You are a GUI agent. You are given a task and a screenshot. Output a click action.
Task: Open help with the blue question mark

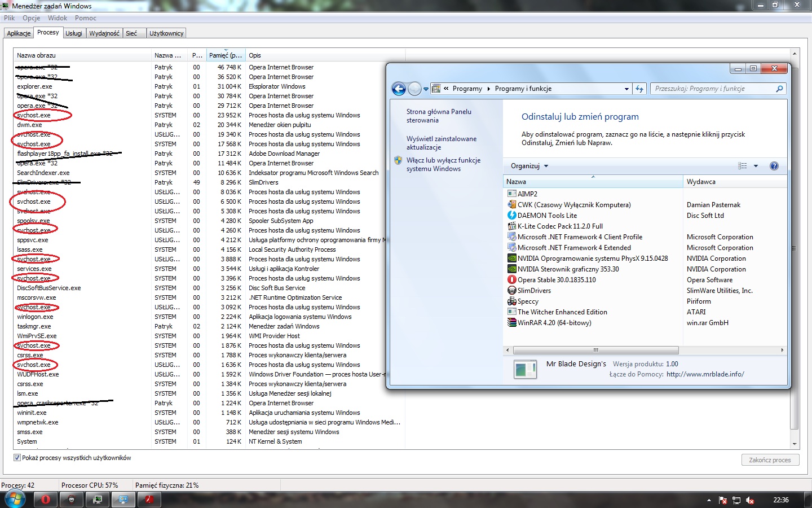click(x=774, y=166)
